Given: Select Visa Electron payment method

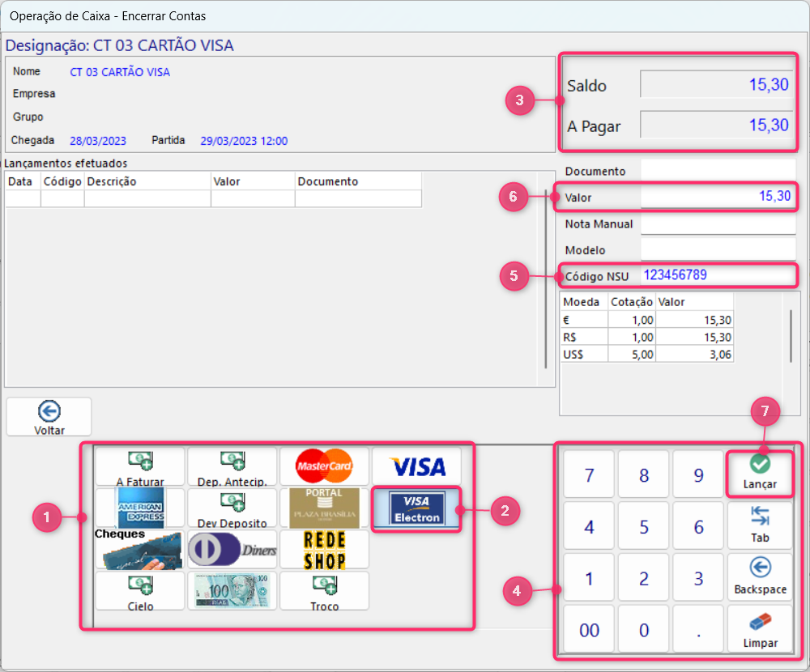Looking at the screenshot, I should [x=416, y=508].
